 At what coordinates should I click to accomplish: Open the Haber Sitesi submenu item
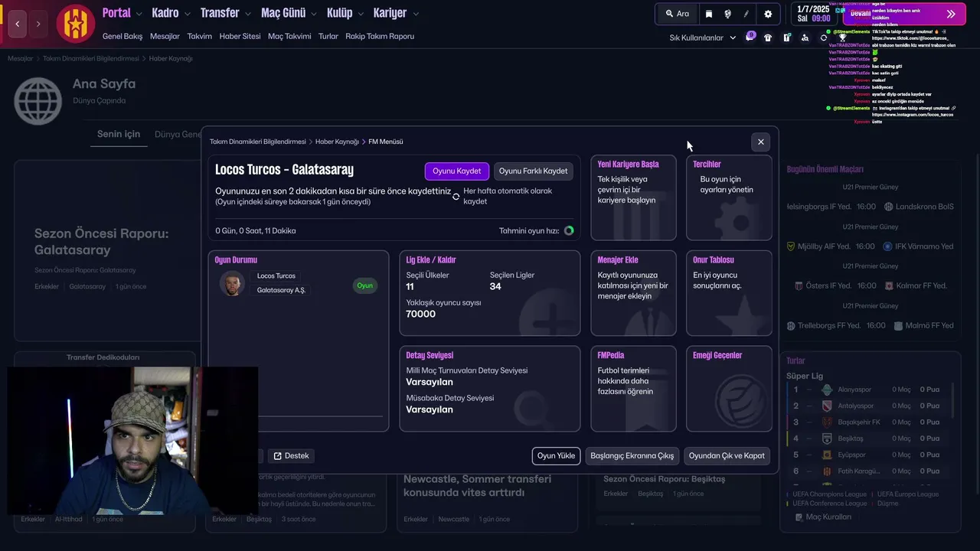click(x=240, y=36)
